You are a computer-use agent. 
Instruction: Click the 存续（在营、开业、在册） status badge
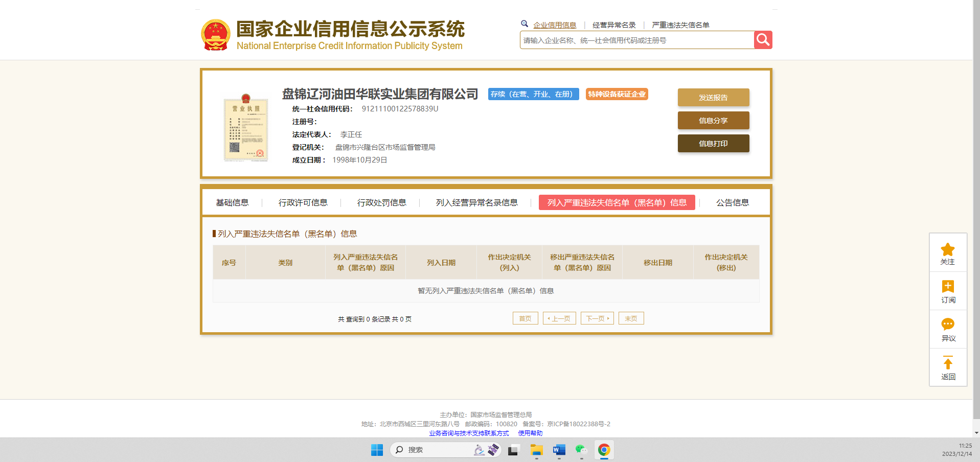point(533,94)
